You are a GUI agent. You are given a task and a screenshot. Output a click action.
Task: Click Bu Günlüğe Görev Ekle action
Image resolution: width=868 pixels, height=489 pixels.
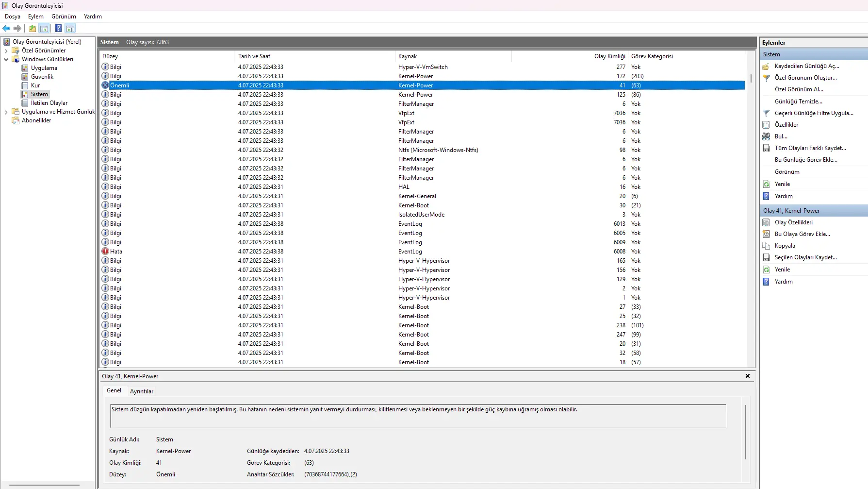806,160
